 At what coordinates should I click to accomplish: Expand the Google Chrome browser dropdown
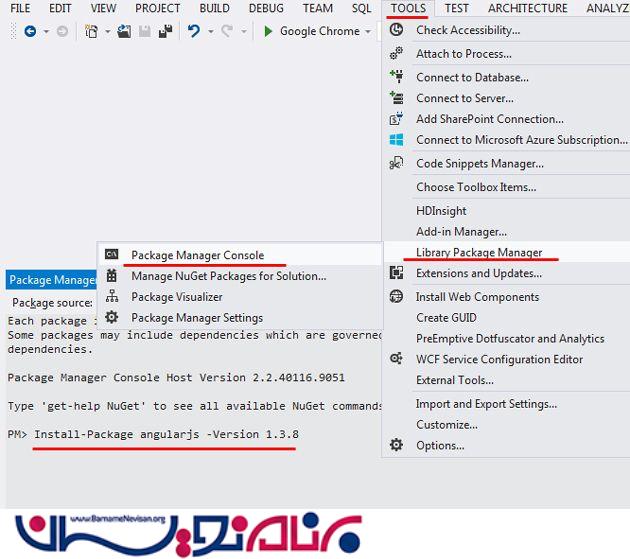click(x=368, y=32)
